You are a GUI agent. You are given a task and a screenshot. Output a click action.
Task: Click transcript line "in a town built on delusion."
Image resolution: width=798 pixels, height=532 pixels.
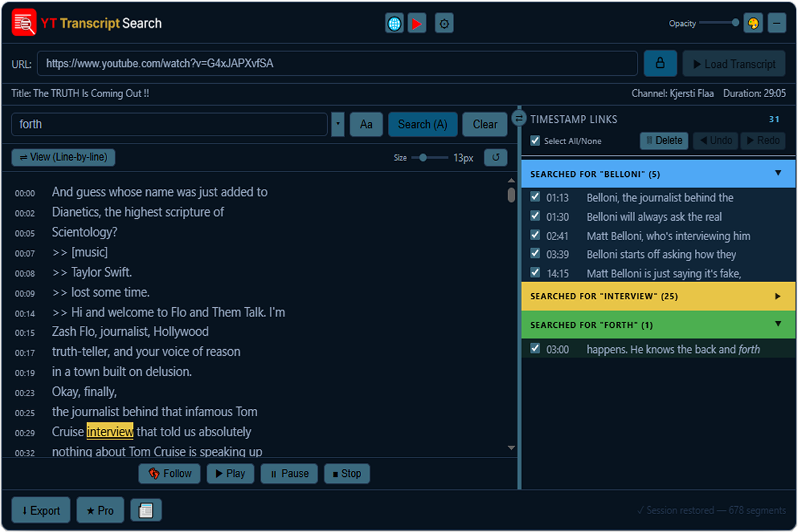122,372
